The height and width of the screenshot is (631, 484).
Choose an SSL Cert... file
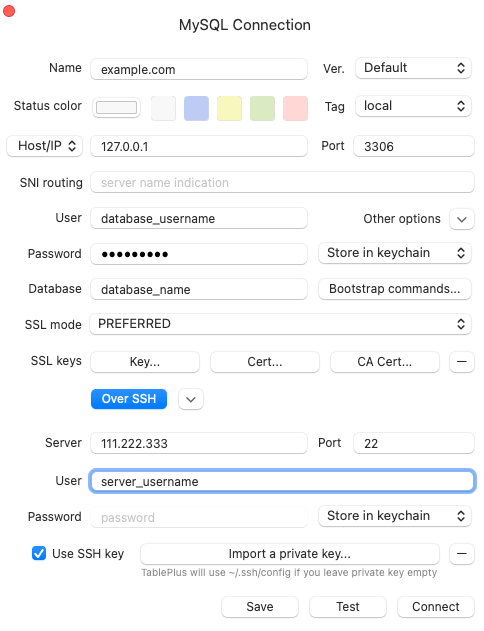click(265, 362)
